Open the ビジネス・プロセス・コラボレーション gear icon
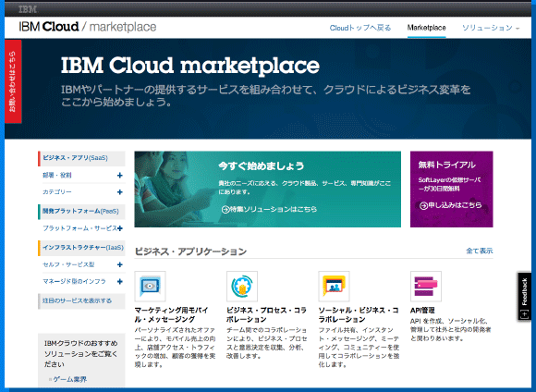The width and height of the screenshot is (536, 392). tap(242, 286)
